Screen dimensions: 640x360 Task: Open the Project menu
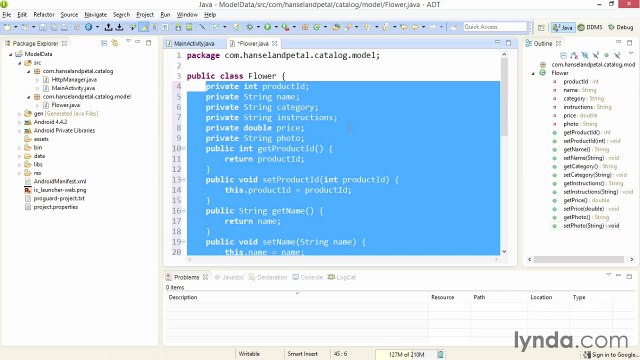[x=145, y=15]
